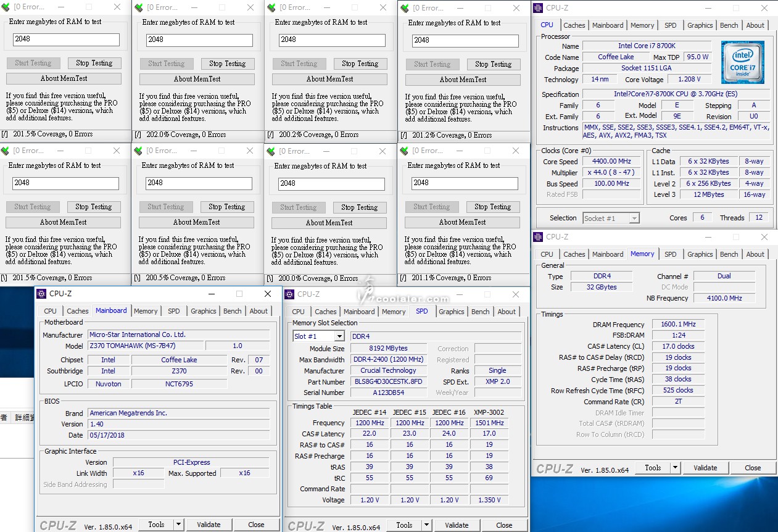Open Bench tab in the processor CPU-Z window

(x=729, y=25)
